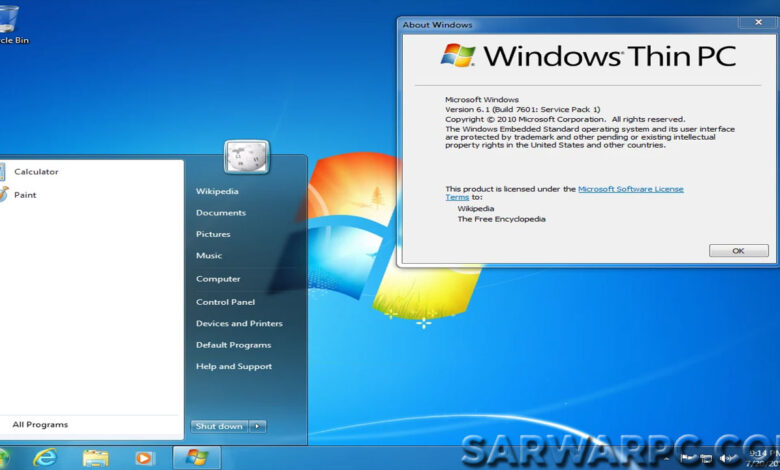Click the 'Microsoft Windows' text line
Image resolution: width=780 pixels, height=470 pixels.
point(482,99)
